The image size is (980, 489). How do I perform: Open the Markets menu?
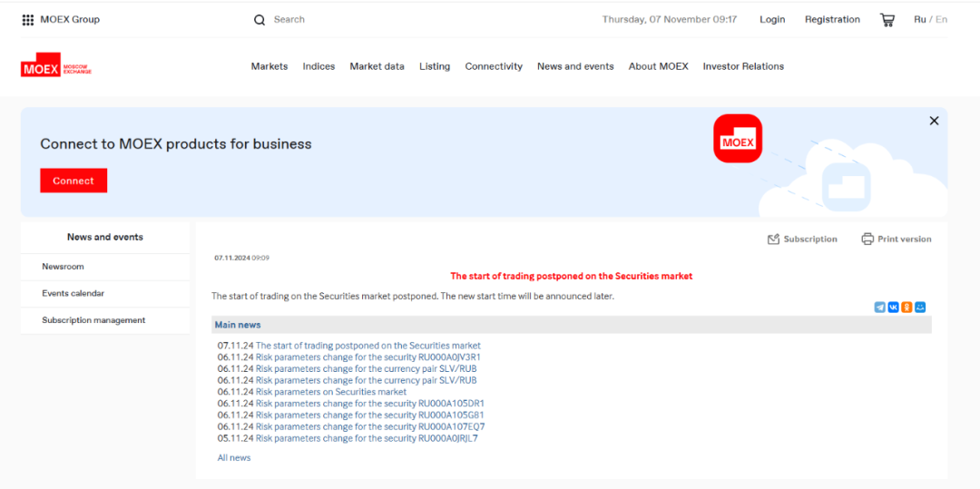coord(269,66)
